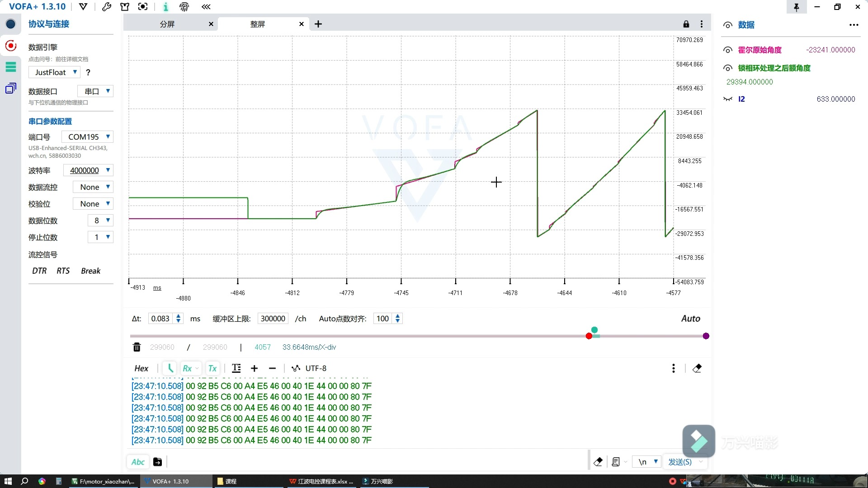Switch to the 分屏 tab
This screenshot has height=488, width=868.
(167, 24)
